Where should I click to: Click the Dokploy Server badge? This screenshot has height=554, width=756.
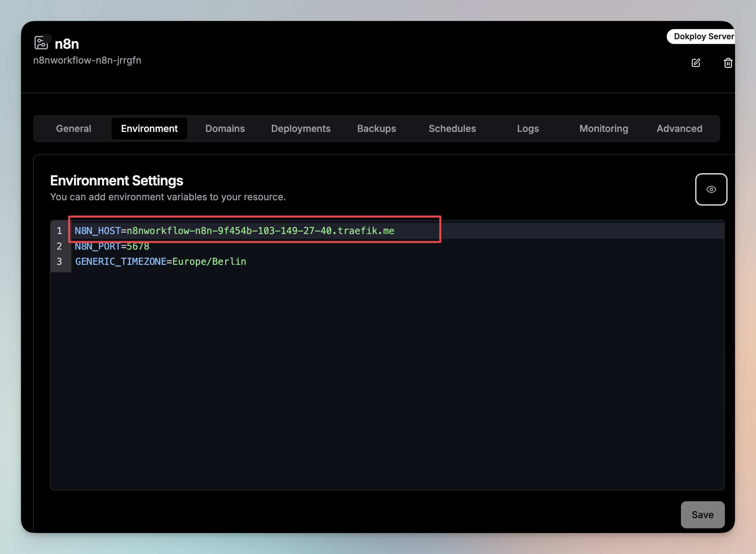click(x=701, y=37)
